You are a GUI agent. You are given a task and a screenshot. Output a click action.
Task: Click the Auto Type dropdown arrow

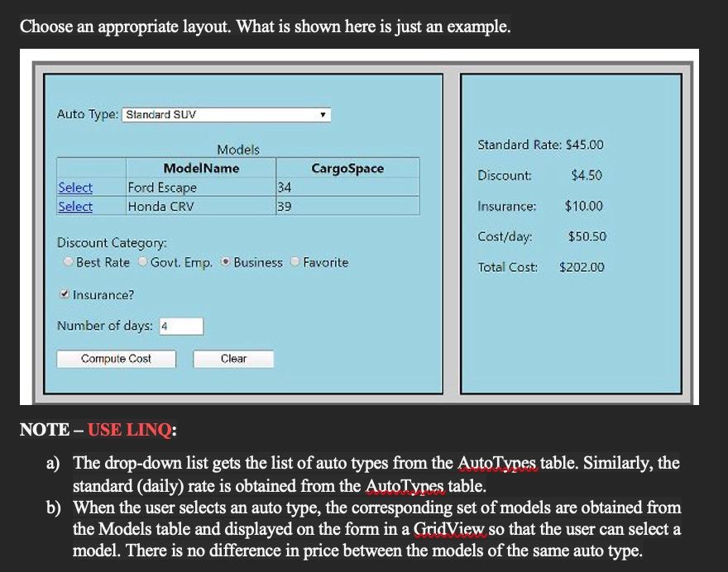pyautogui.click(x=323, y=114)
